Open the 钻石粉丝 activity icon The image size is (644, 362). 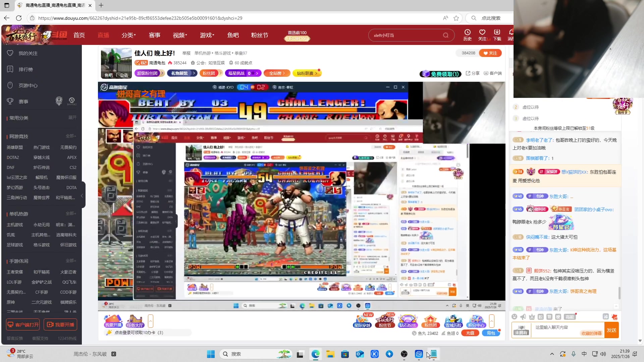(x=408, y=321)
